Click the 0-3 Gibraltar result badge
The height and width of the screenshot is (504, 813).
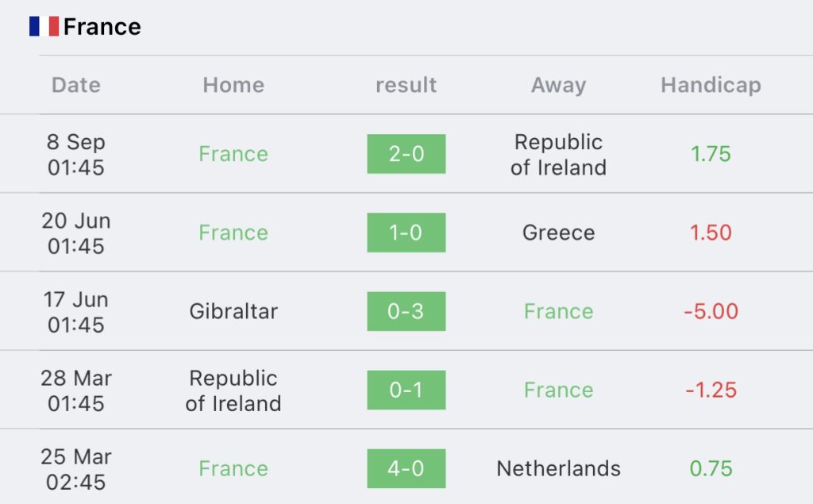(406, 311)
